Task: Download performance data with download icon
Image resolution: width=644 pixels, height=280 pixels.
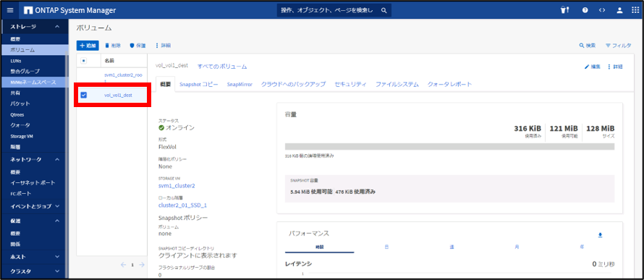Action: (x=600, y=235)
